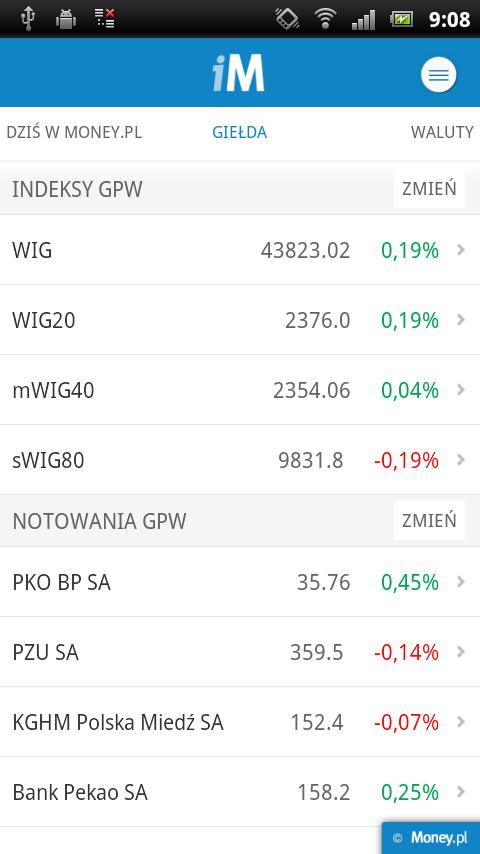480x854 pixels.
Task: Tap the screen rotation status icon
Action: [287, 19]
